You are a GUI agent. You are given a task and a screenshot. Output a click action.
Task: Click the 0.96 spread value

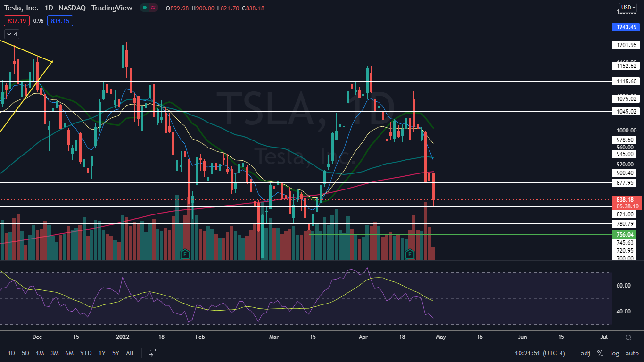[x=39, y=21]
